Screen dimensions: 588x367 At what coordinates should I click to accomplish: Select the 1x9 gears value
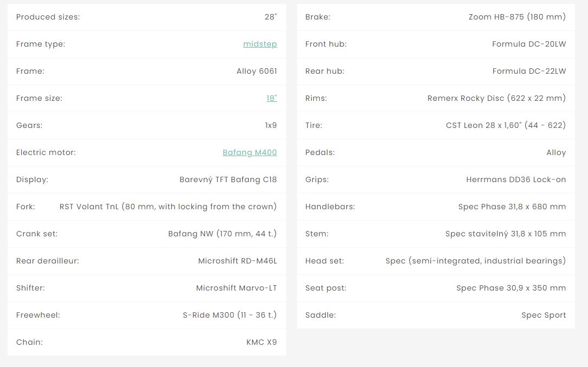click(x=270, y=125)
